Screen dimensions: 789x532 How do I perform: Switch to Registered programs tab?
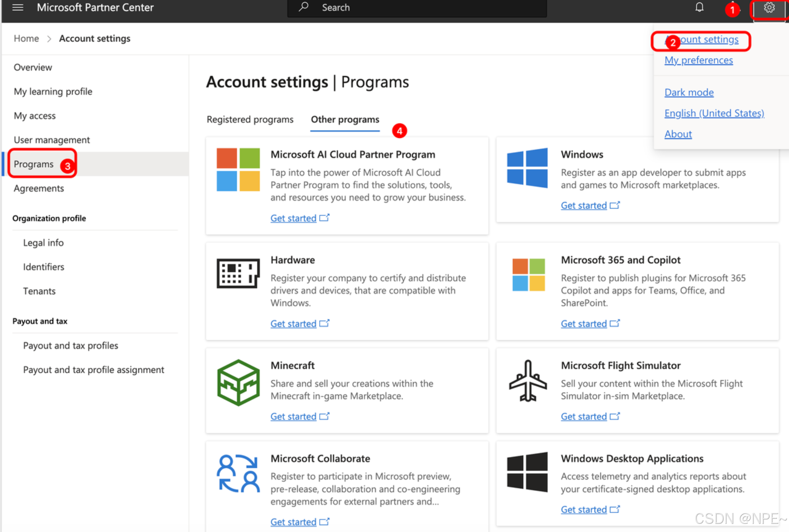pos(250,119)
